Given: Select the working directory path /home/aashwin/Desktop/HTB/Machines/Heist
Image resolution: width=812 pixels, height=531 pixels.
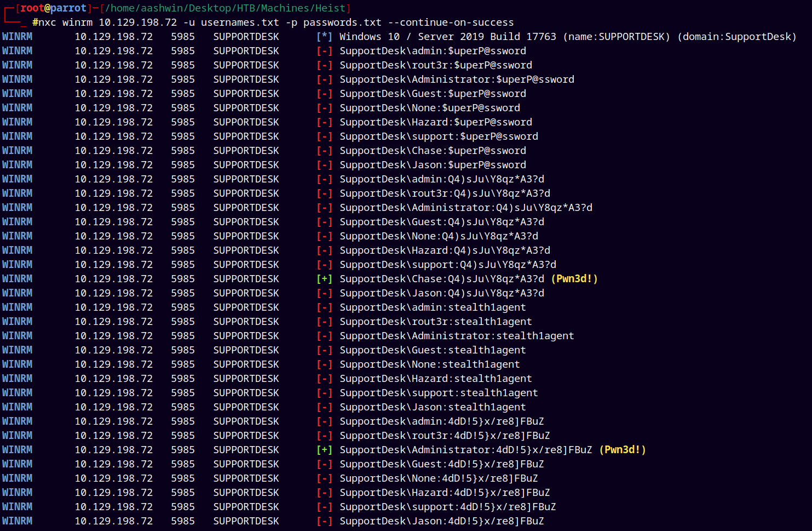Looking at the screenshot, I should (x=225, y=8).
